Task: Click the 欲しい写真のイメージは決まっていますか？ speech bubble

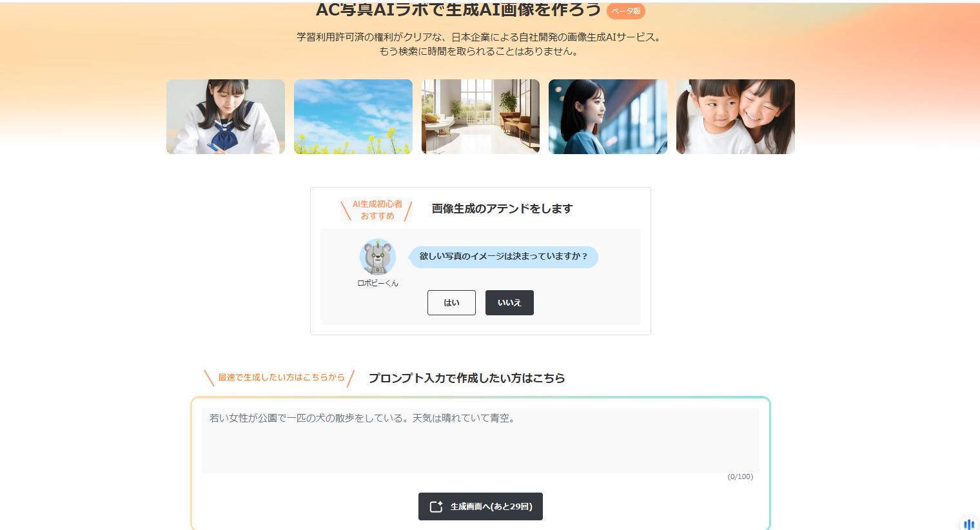Action: 504,257
